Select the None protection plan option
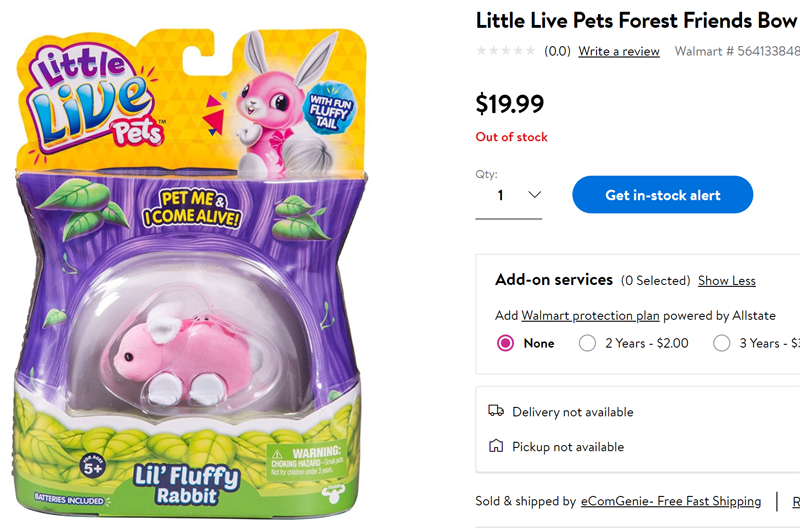The height and width of the screenshot is (528, 800). (506, 343)
